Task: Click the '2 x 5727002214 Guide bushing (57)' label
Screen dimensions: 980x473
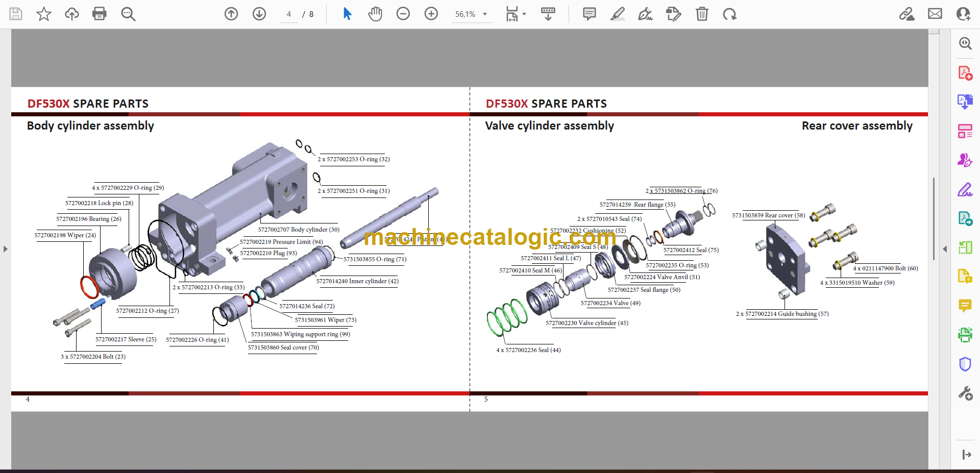Action: [x=782, y=314]
